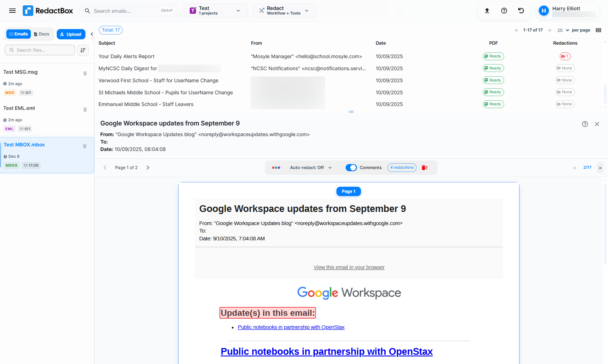Screen dimensions: 608x364
Task: Click the redaction count badge on Daily Alerts row
Action: [x=565, y=56]
